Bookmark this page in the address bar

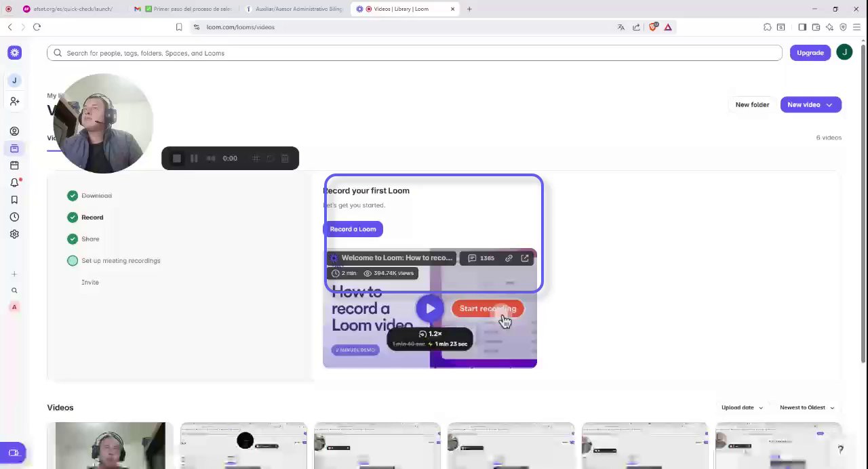point(179,27)
